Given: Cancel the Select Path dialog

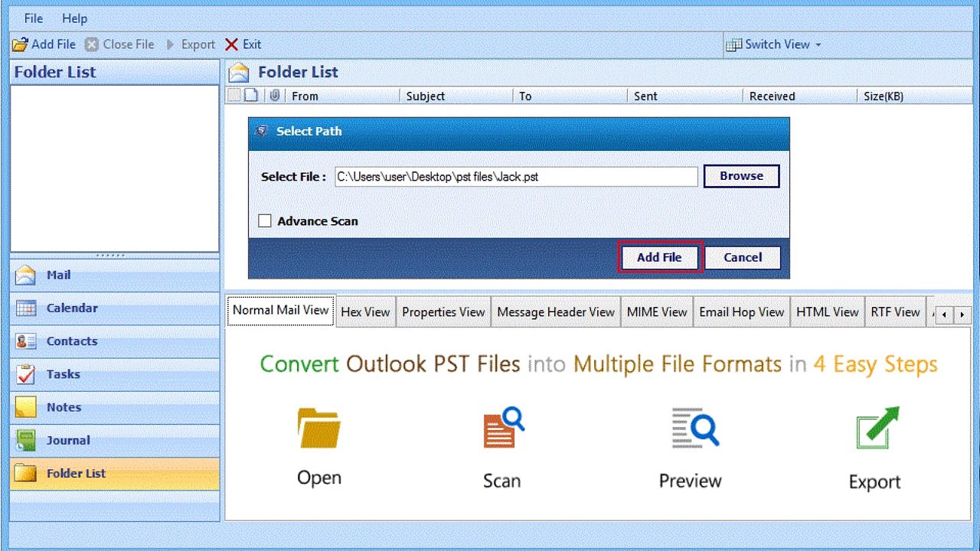Looking at the screenshot, I should 743,257.
